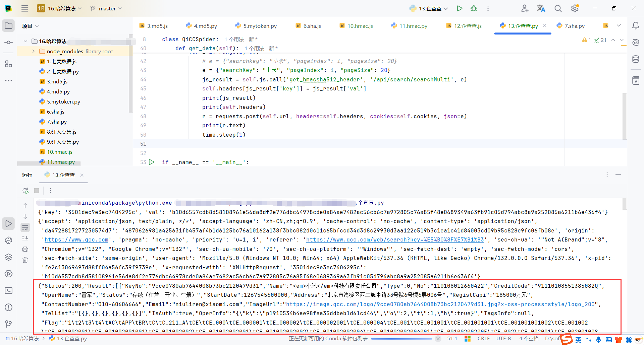Open the Notifications bell
This screenshot has width=644, height=345.
pyautogui.click(x=636, y=26)
